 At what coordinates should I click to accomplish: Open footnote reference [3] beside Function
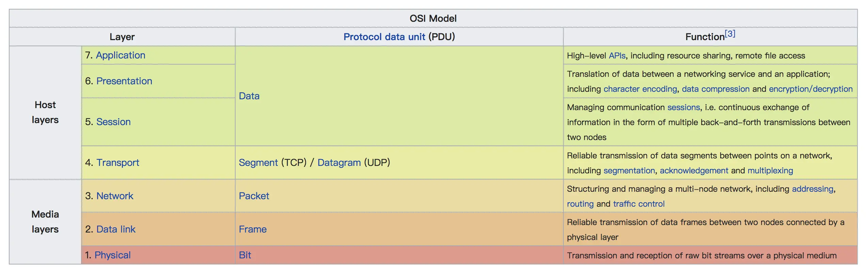point(730,34)
